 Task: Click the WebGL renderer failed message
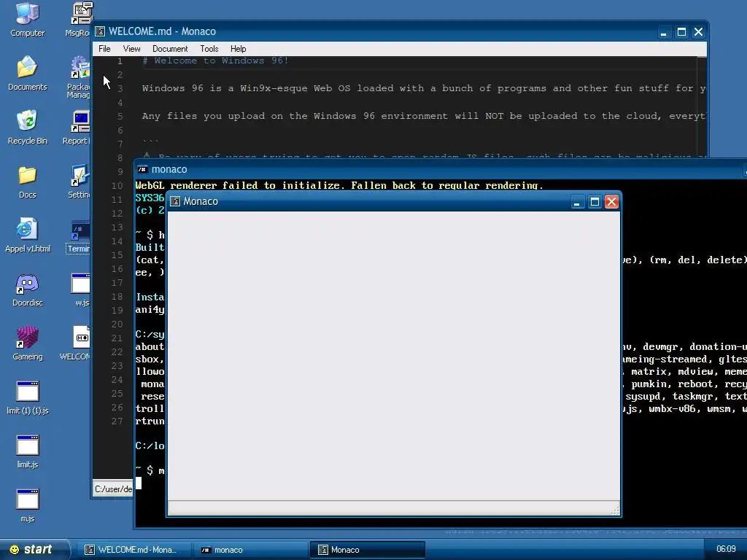pos(339,185)
